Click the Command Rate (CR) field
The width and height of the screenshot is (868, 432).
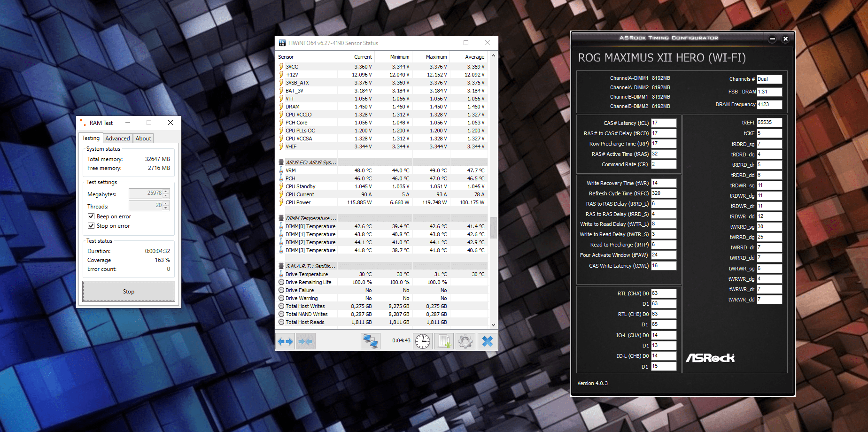pos(664,164)
